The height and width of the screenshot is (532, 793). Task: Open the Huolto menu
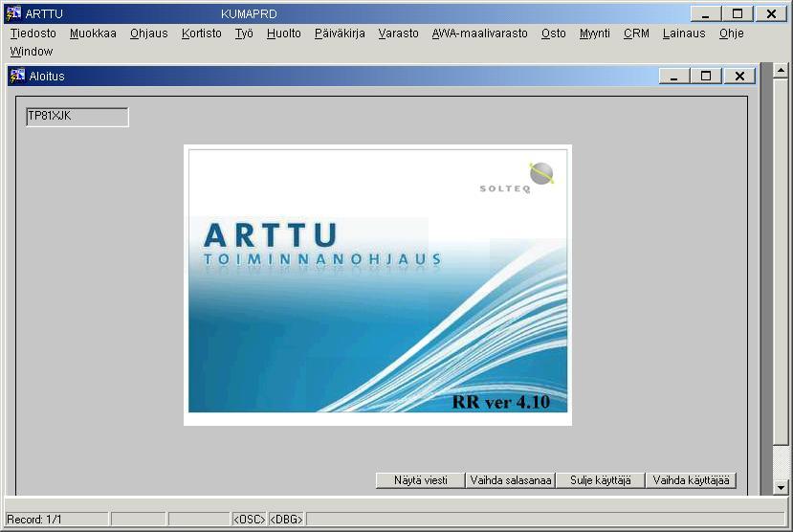[x=284, y=33]
